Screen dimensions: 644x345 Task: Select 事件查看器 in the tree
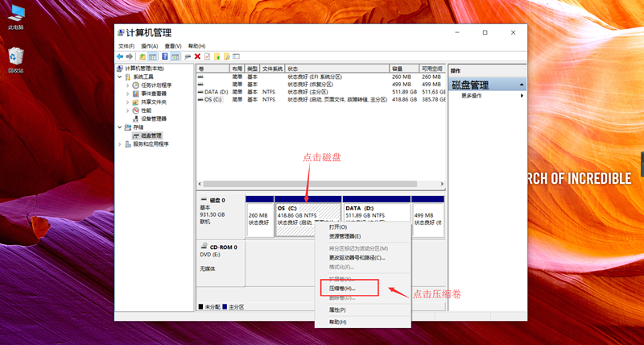tap(154, 94)
